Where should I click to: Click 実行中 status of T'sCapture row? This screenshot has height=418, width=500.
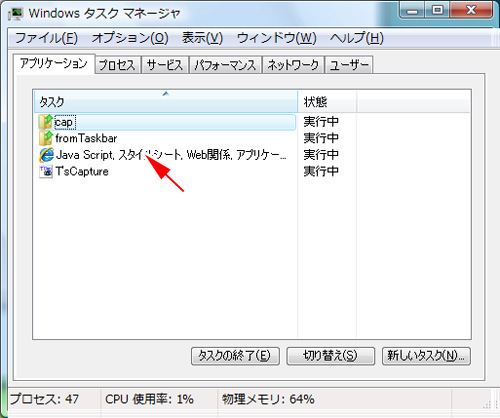321,171
